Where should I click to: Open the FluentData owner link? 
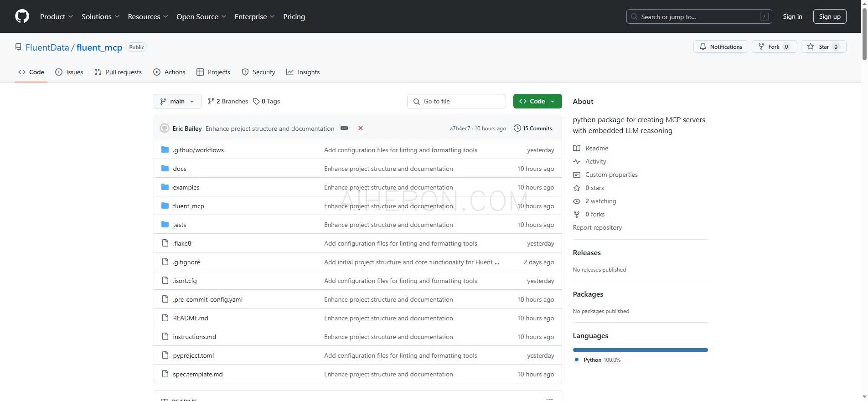coord(47,47)
